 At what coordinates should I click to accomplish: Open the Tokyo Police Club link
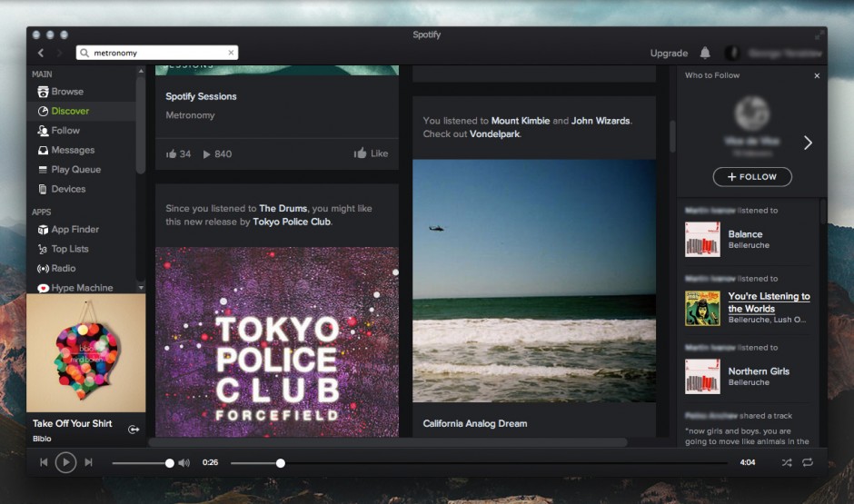[292, 222]
